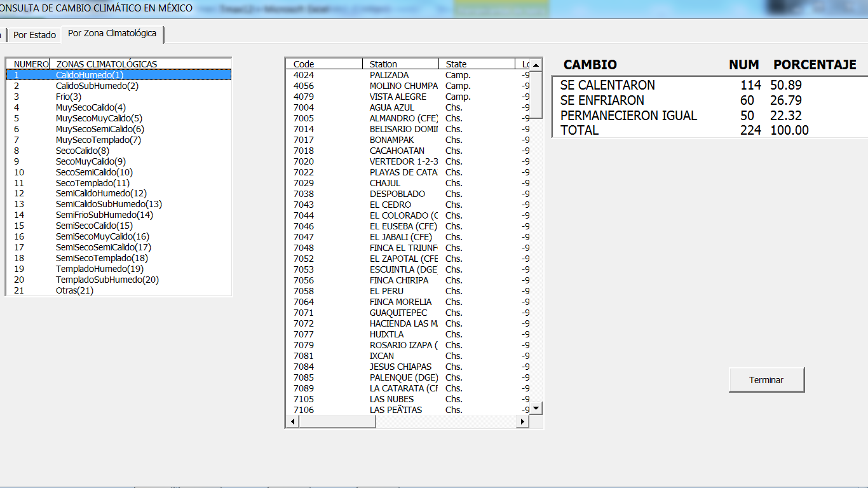This screenshot has height=488, width=868.
Task: Click the Code column header
Action: [x=324, y=64]
